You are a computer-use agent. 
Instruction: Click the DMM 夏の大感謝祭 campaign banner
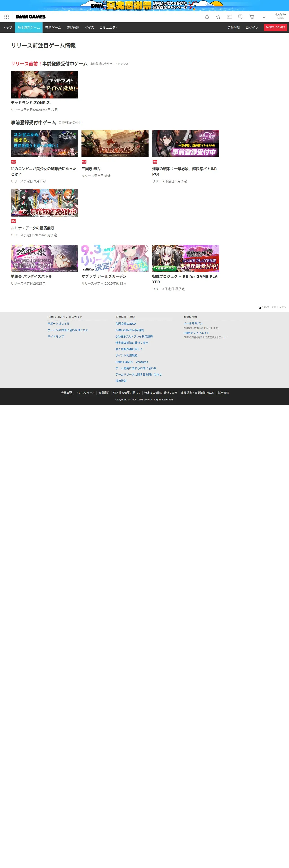click(144, 5)
